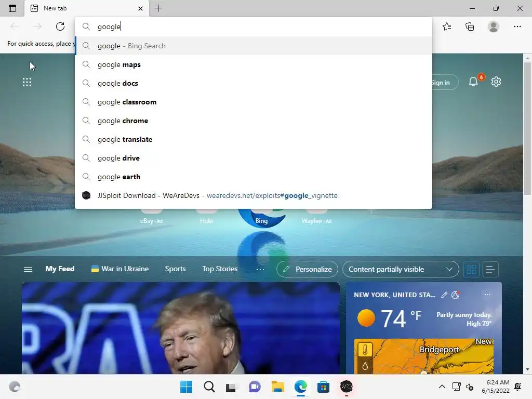The width and height of the screenshot is (532, 399).
Task: Open the Chat taskbar icon
Action: pos(255,387)
